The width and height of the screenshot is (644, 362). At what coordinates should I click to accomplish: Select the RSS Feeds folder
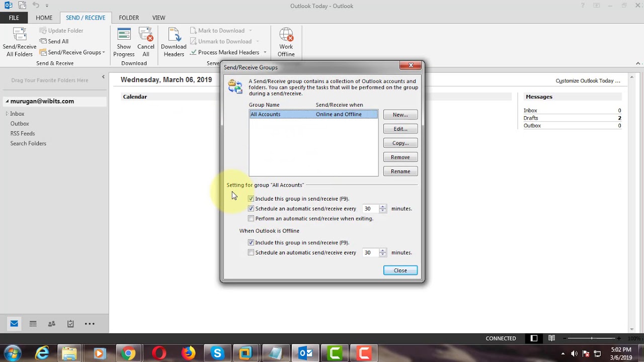point(23,133)
